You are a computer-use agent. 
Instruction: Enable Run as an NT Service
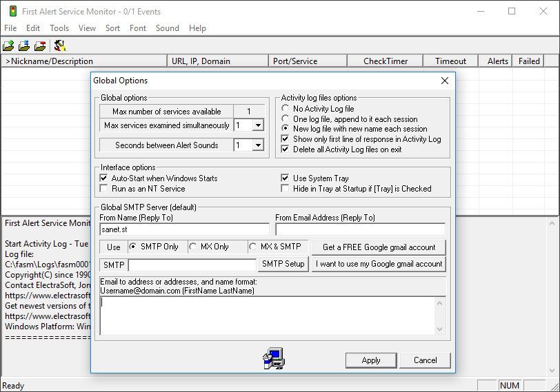[x=104, y=189]
